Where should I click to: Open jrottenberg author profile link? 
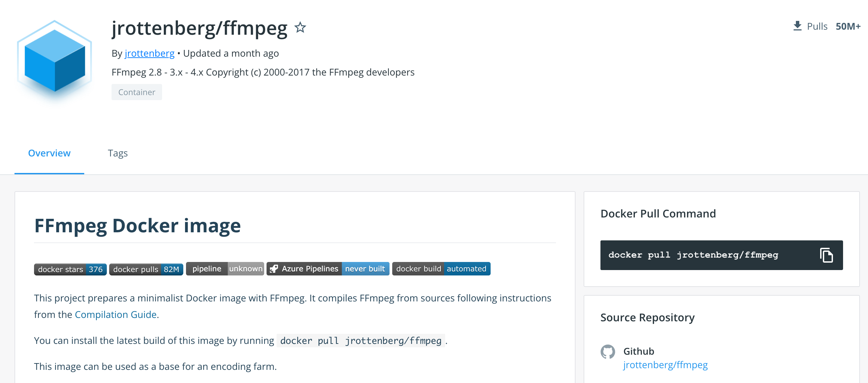pyautogui.click(x=150, y=53)
